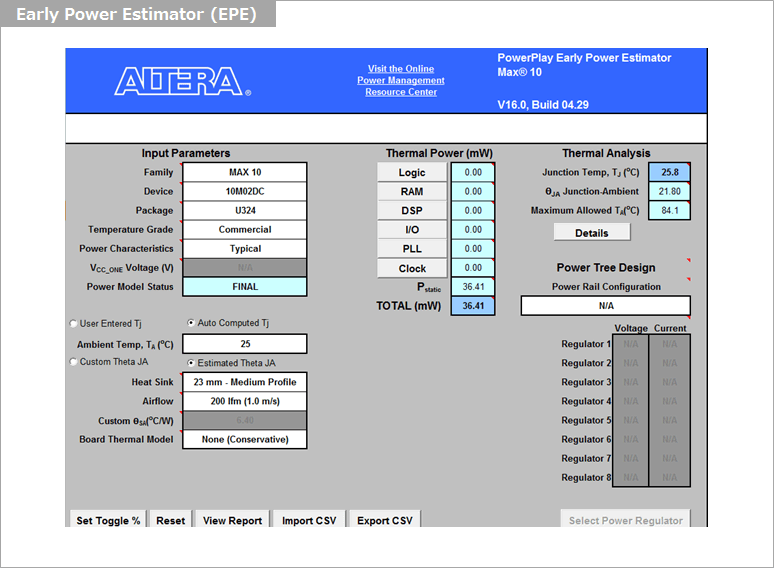Open the Power Characteristics dropdown showing Typical
Screen dimensions: 774x568
tap(245, 249)
